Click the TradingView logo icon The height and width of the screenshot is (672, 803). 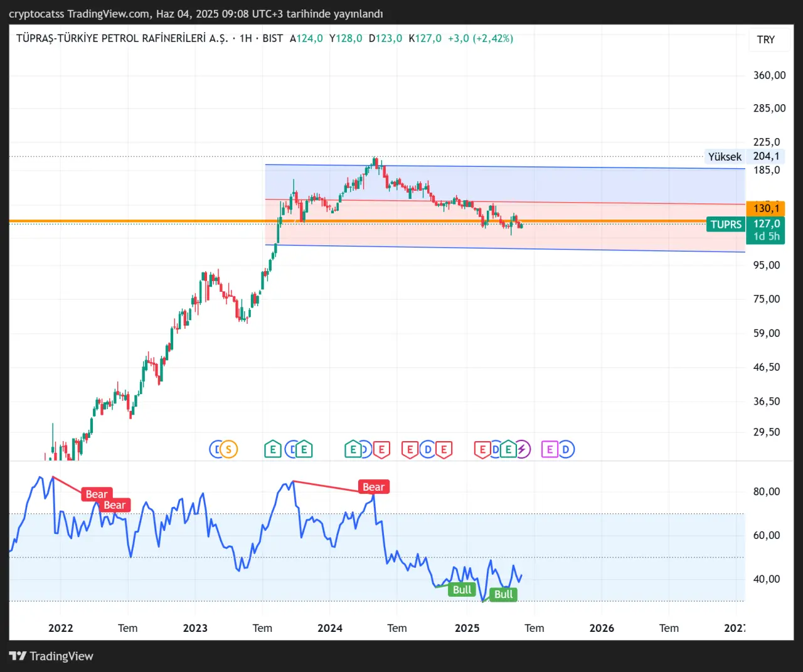pos(18,656)
